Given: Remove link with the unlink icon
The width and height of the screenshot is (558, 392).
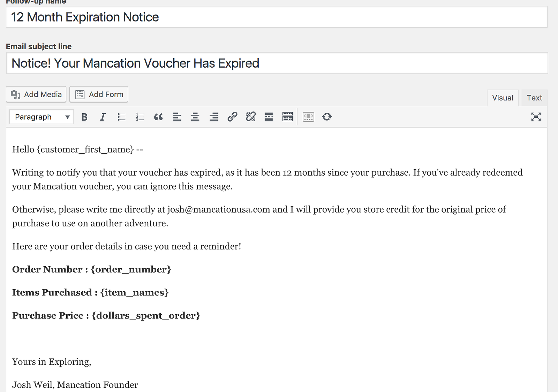Looking at the screenshot, I should (x=251, y=117).
